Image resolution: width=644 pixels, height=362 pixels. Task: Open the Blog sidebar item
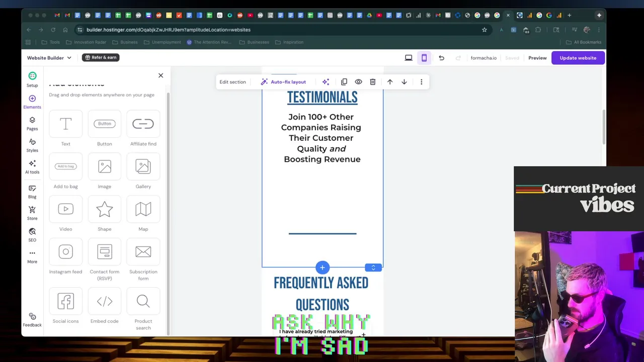point(32,191)
